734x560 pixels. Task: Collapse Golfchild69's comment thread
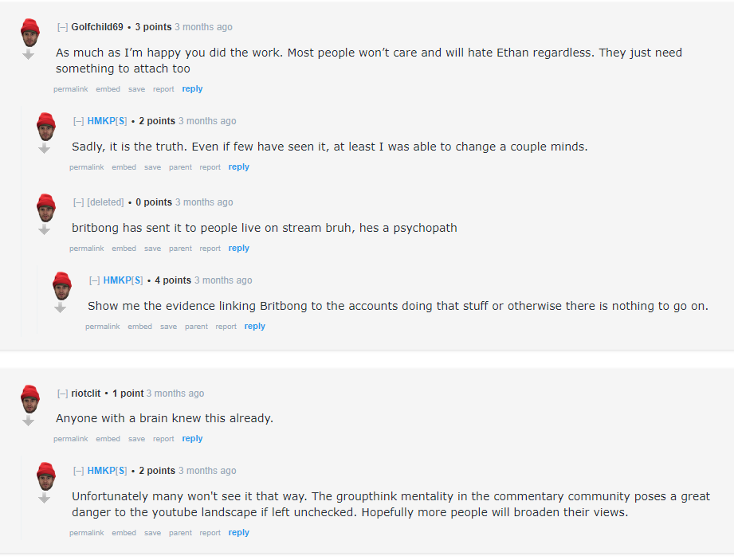pyautogui.click(x=63, y=27)
